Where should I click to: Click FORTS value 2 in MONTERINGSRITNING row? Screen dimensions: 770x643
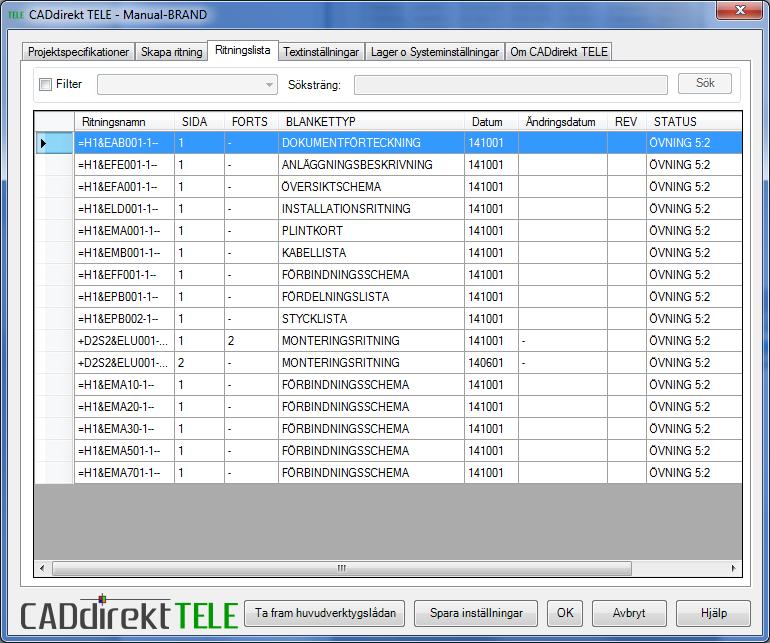click(x=251, y=341)
